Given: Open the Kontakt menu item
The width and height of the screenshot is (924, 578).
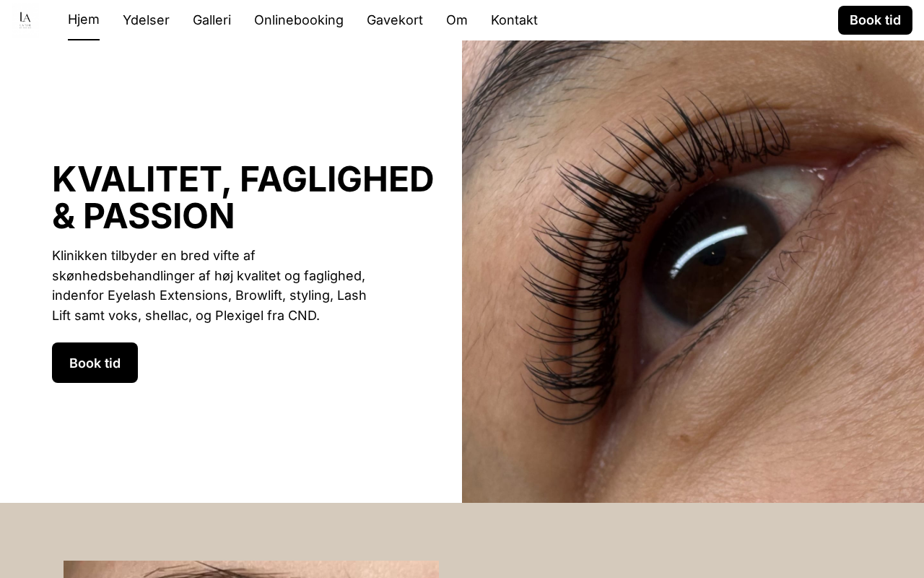Looking at the screenshot, I should point(514,20).
